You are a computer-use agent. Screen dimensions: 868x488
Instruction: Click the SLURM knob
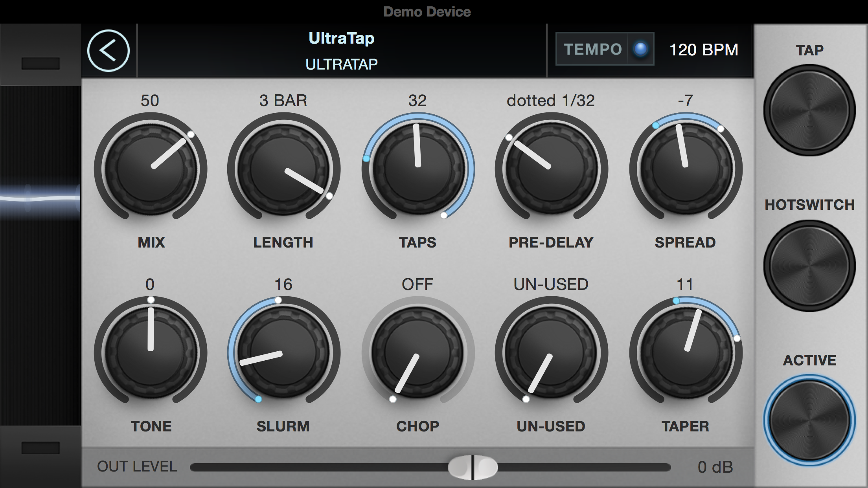point(283,352)
